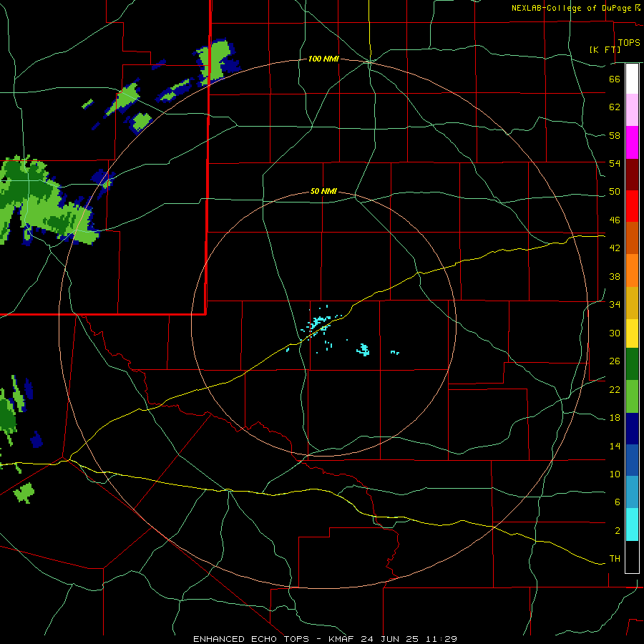Image resolution: width=644 pixels, height=644 pixels.
Task: Click the 'TOPS' legend title
Action: (629, 43)
